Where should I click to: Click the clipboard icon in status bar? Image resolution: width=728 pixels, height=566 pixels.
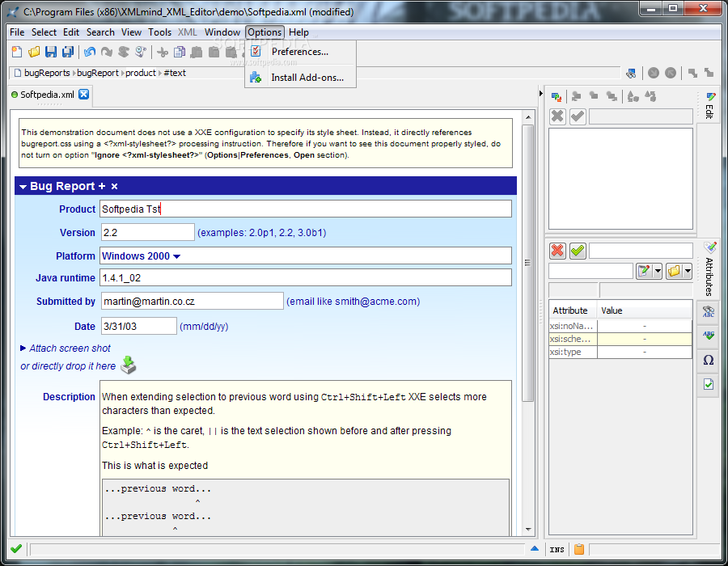point(579,549)
